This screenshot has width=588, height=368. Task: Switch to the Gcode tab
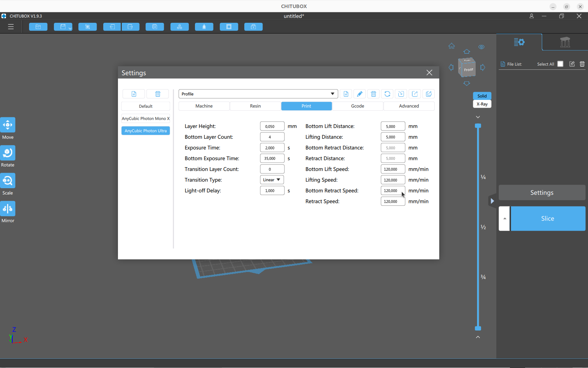[357, 106]
